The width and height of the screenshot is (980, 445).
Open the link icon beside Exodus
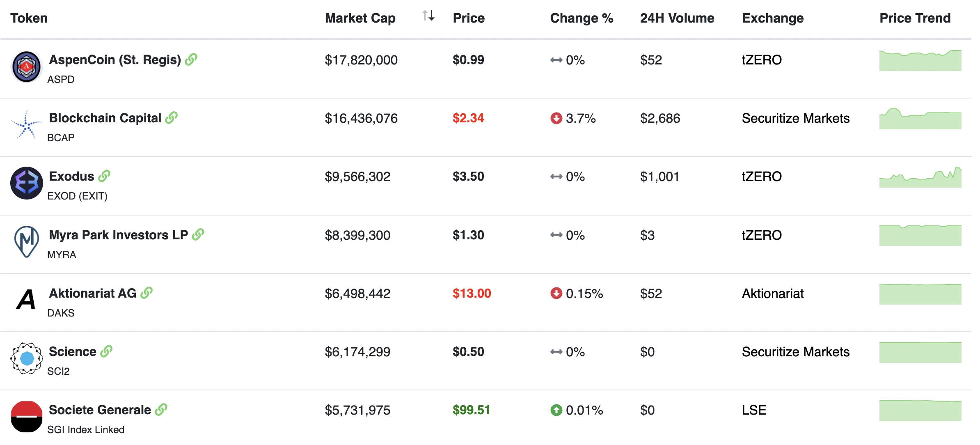tap(104, 176)
